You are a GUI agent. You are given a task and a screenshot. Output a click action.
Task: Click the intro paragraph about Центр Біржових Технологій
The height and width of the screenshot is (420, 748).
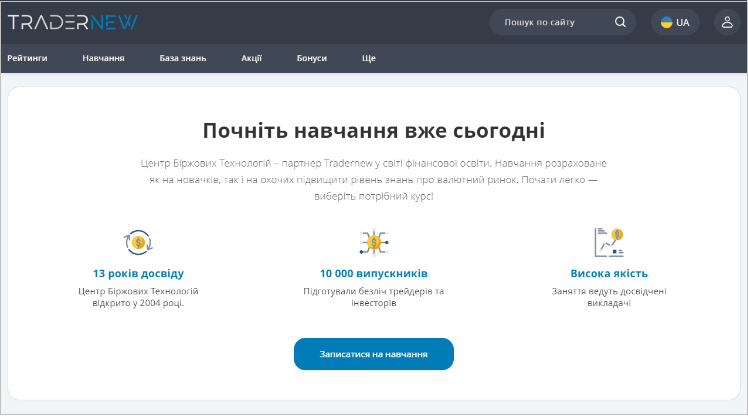374,179
